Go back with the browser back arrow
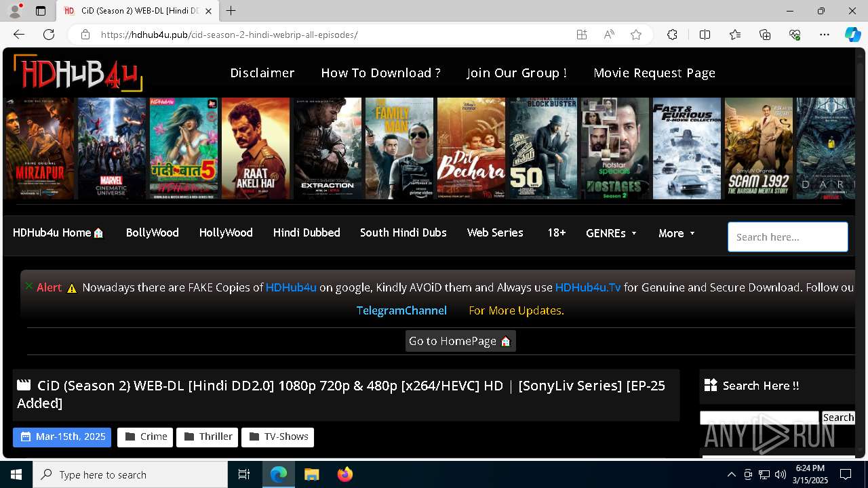Screen dimensions: 868x488 (19, 35)
